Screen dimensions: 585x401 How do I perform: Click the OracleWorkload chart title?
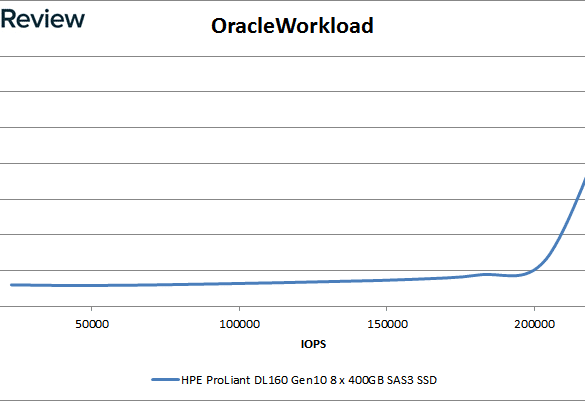[x=292, y=26]
